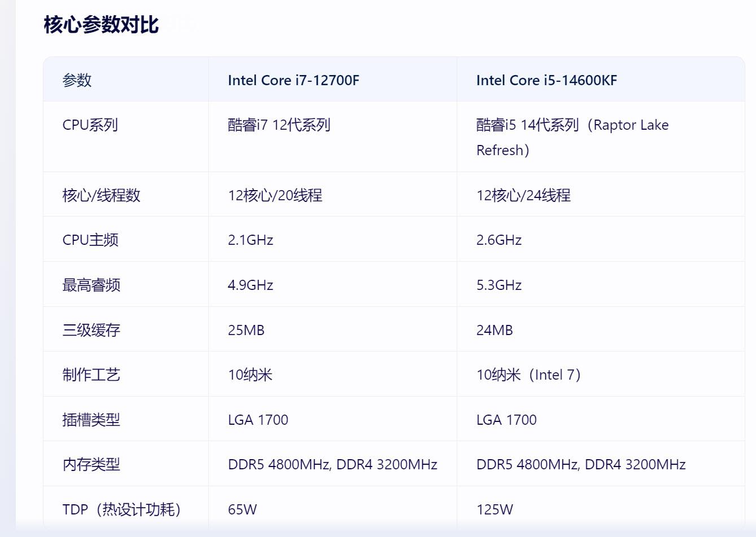Click the 2.1GHz base frequency value
The image size is (756, 537).
[x=251, y=240]
